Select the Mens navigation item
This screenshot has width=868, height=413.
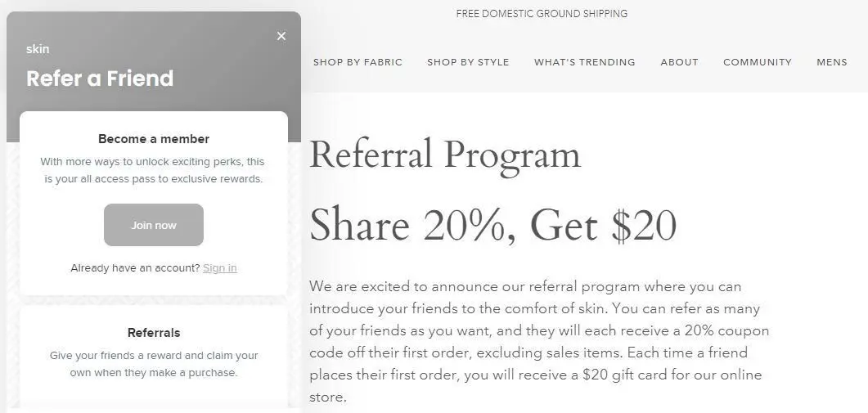pos(831,62)
